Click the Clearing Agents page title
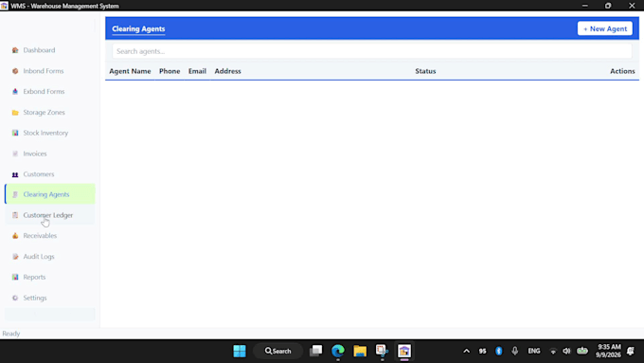The image size is (644, 363). [138, 28]
